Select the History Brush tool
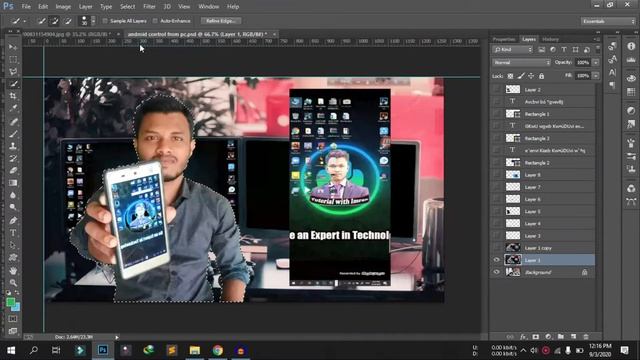 [13, 158]
